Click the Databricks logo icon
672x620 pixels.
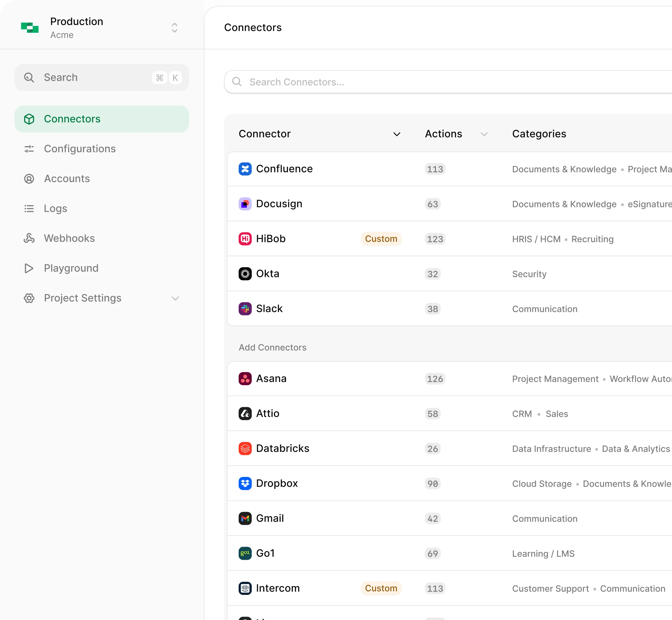245,448
